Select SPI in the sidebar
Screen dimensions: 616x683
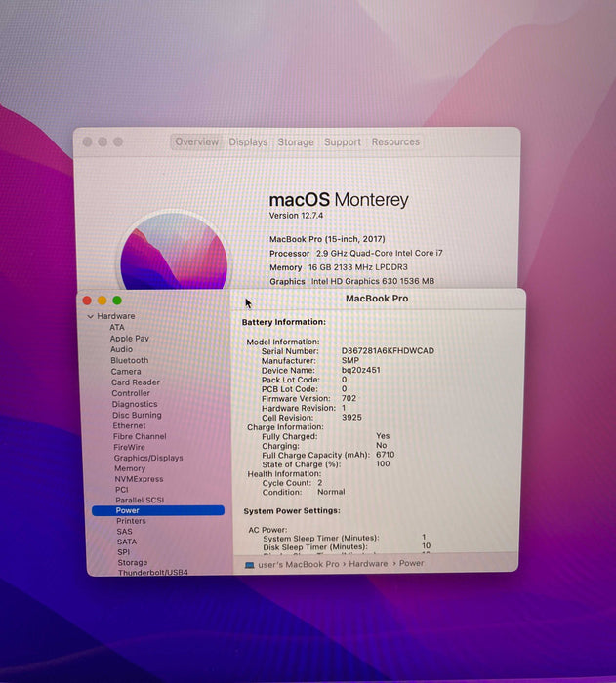point(123,552)
